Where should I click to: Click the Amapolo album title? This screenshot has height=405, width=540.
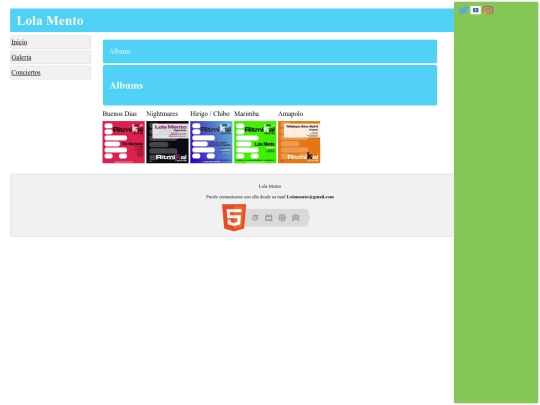click(x=291, y=114)
